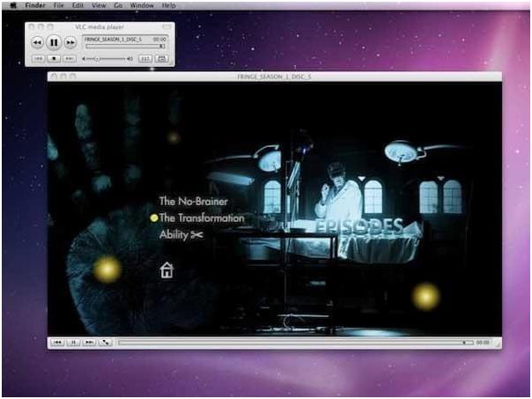The height and width of the screenshot is (399, 532).
Task: Click the rewind button in VLC controller
Action: click(x=37, y=41)
